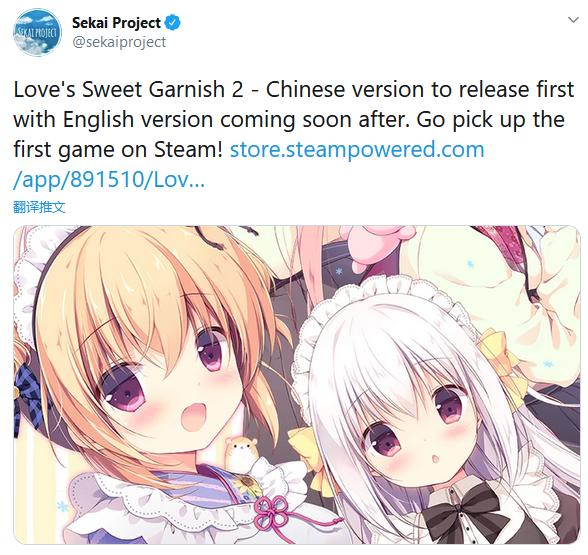Open the Sekai Project profile avatar
Viewport: 588px width, 555px height.
pyautogui.click(x=37, y=32)
